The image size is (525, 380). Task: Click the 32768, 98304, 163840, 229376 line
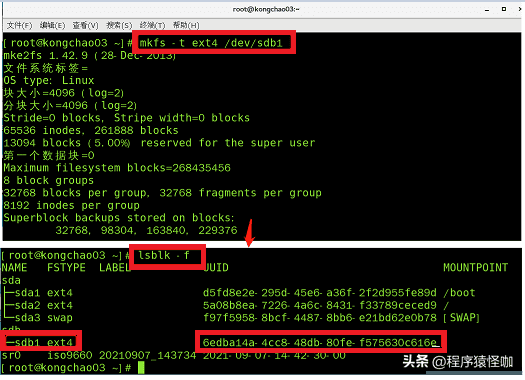click(x=146, y=230)
